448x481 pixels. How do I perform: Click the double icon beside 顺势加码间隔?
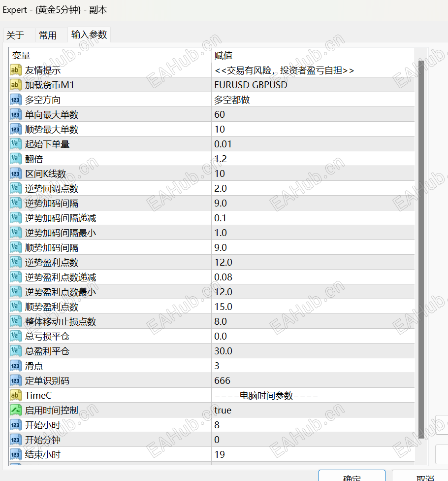(x=16, y=247)
